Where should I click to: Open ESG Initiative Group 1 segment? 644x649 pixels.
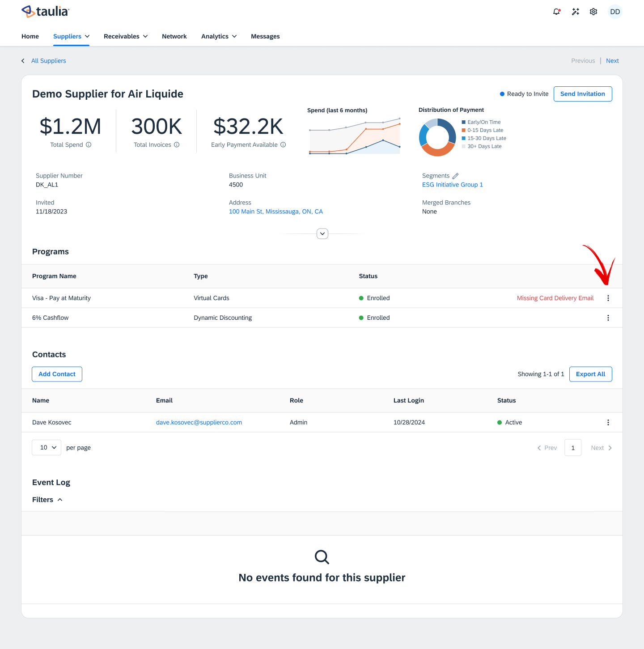click(x=453, y=185)
